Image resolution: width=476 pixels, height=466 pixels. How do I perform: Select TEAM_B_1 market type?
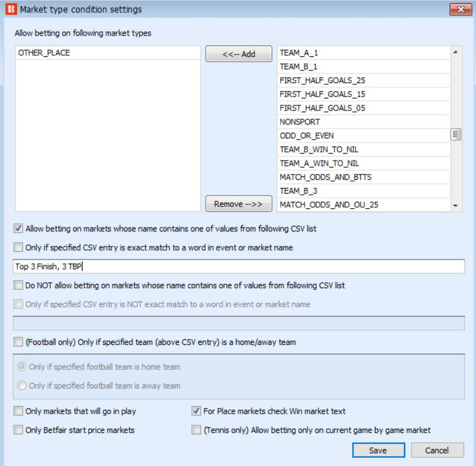coord(363,66)
